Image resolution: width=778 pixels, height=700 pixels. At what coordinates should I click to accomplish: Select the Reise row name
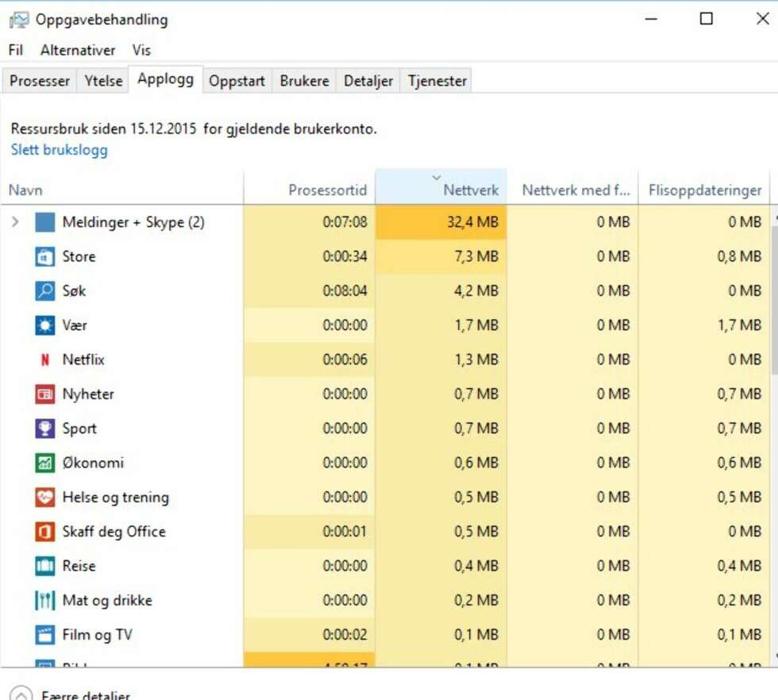[x=79, y=566]
